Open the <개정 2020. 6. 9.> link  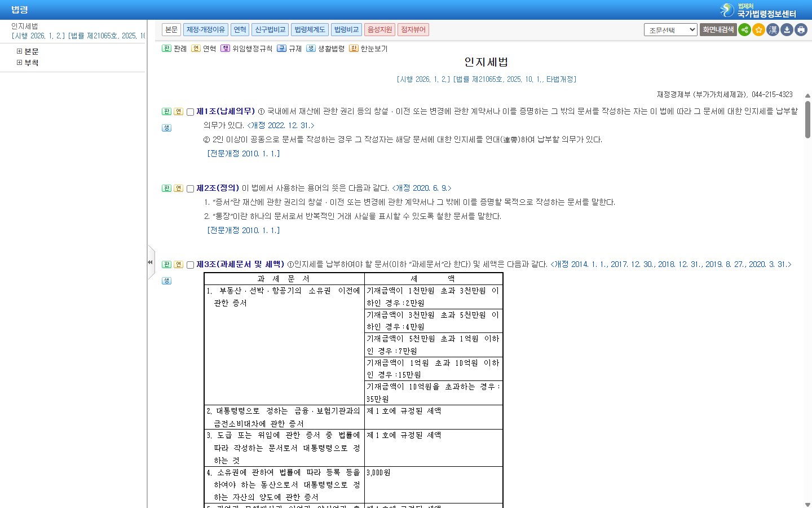(x=422, y=188)
